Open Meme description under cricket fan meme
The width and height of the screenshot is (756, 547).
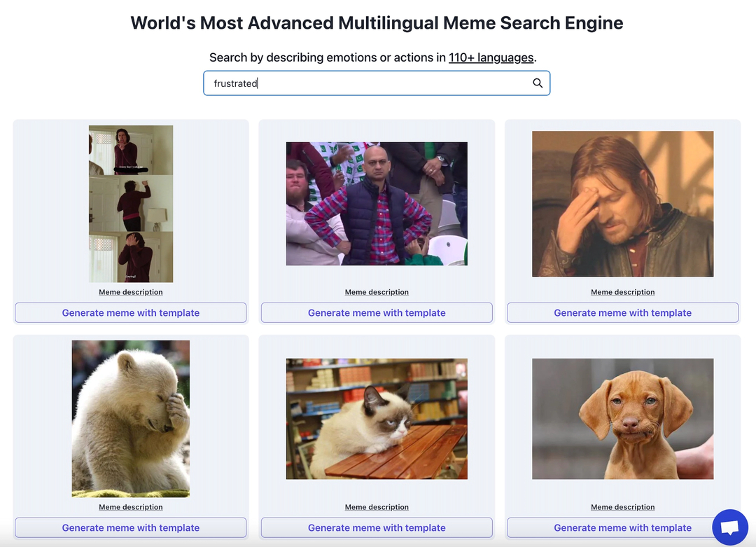[x=377, y=292]
